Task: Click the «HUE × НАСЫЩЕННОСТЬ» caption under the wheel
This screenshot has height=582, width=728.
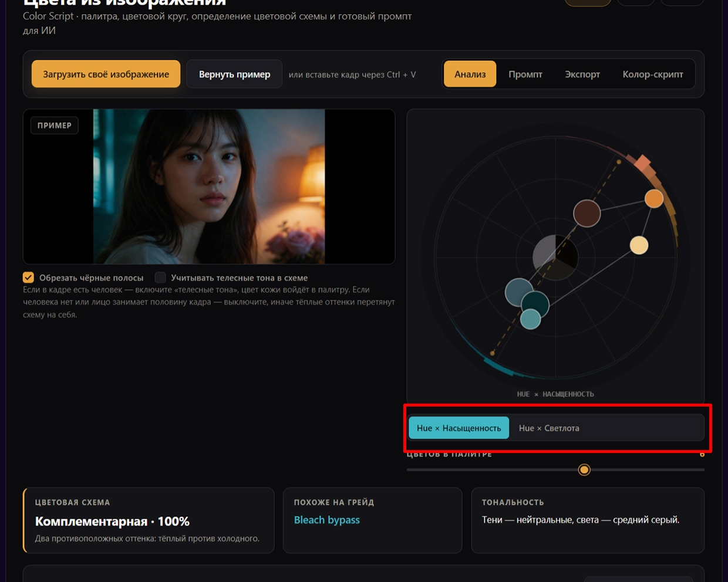Action: 555,394
